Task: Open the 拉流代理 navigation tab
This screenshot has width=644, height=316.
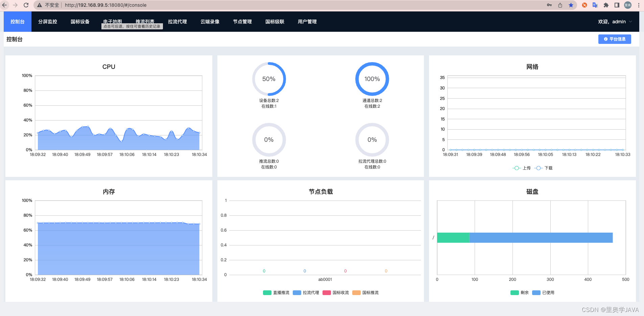Action: [x=177, y=22]
